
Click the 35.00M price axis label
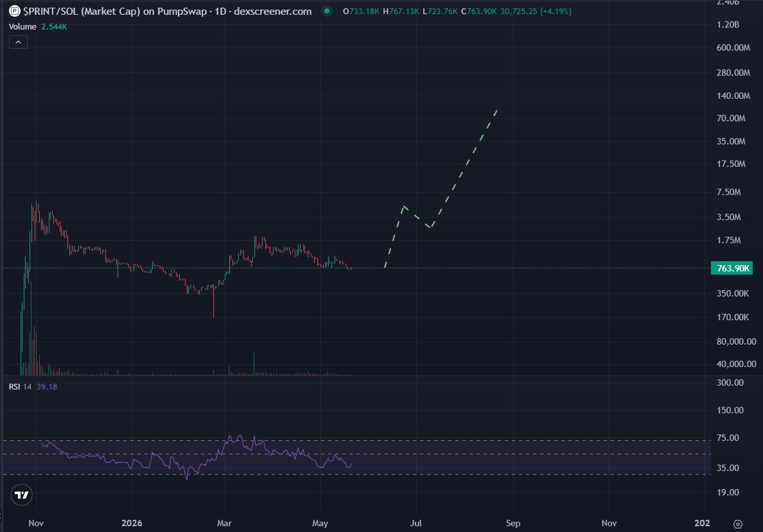tap(731, 142)
